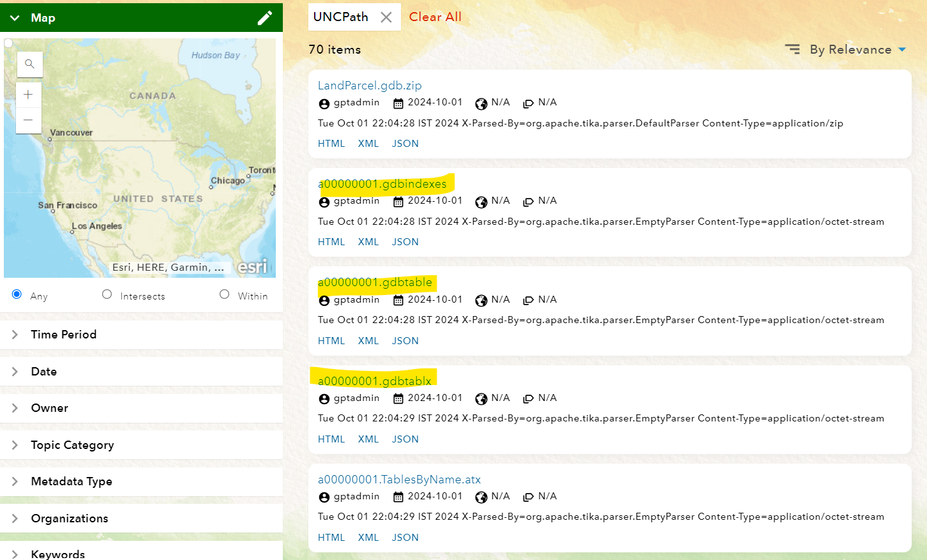Screen dimensions: 927x560
Task: Click copy icon on a00000001.gdbtablx row
Action: [x=528, y=399]
